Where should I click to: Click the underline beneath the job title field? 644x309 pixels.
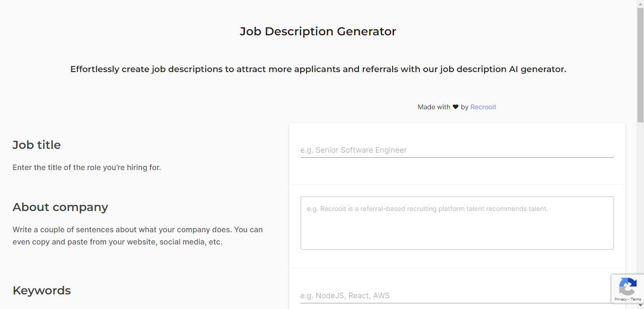(457, 157)
